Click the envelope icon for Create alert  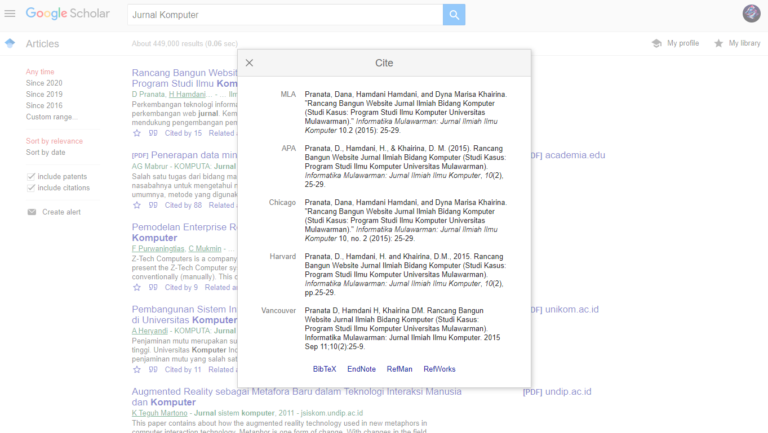click(32, 212)
